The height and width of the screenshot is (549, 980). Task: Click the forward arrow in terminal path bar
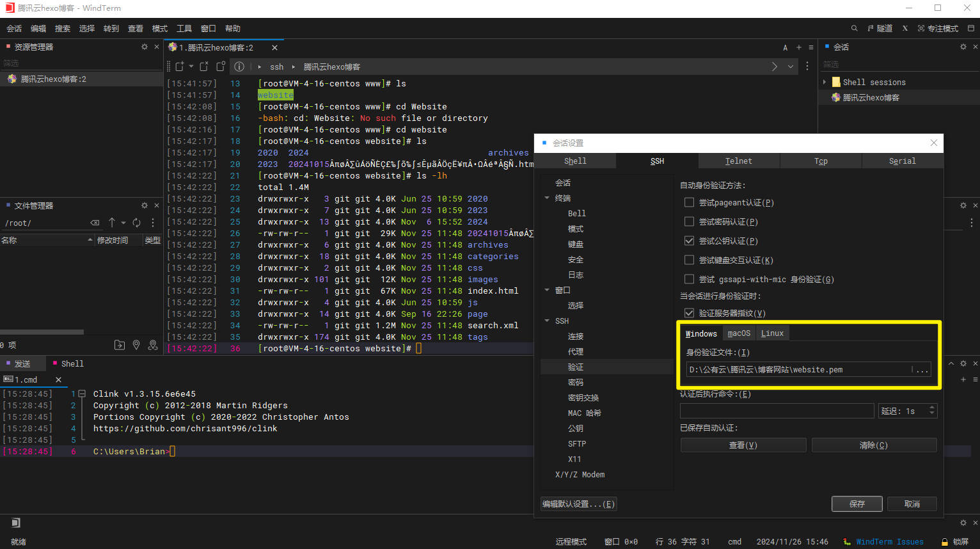point(775,67)
